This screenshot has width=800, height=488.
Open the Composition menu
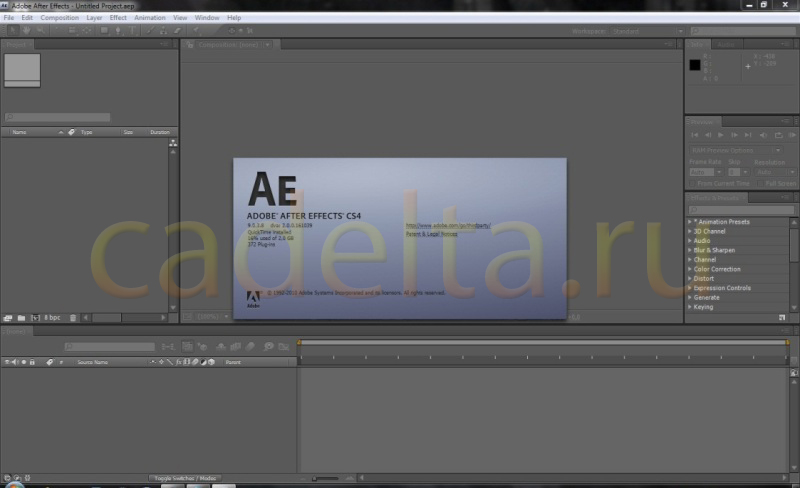60,17
